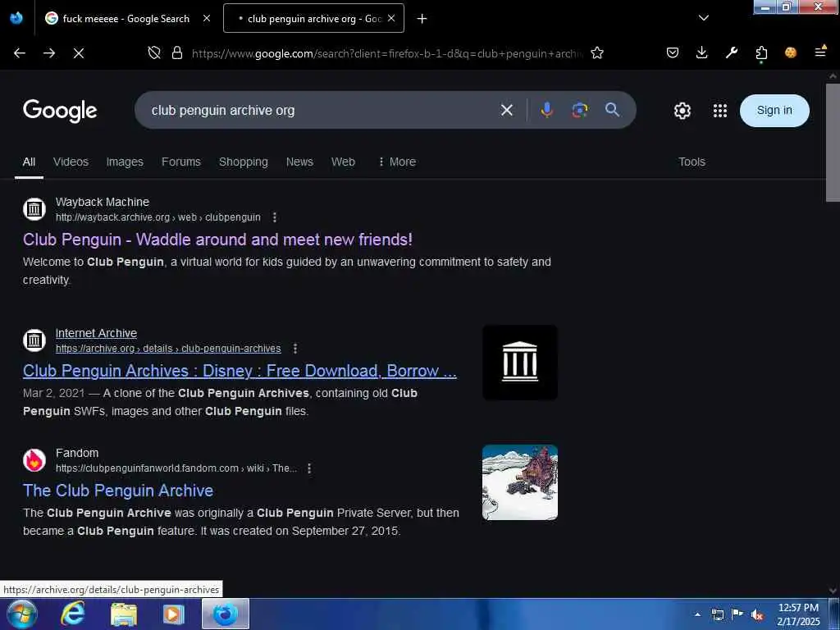Launch Internet Explorer from taskbar

(73, 614)
